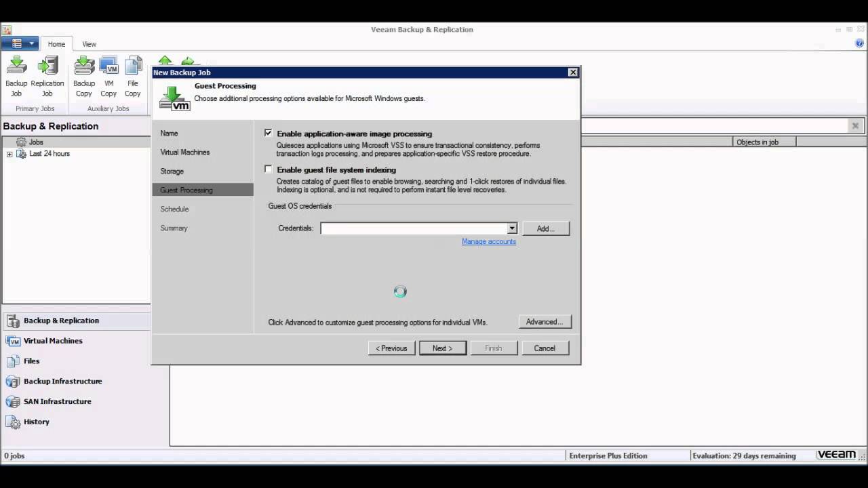Open the Manage accounts link

pyautogui.click(x=489, y=242)
